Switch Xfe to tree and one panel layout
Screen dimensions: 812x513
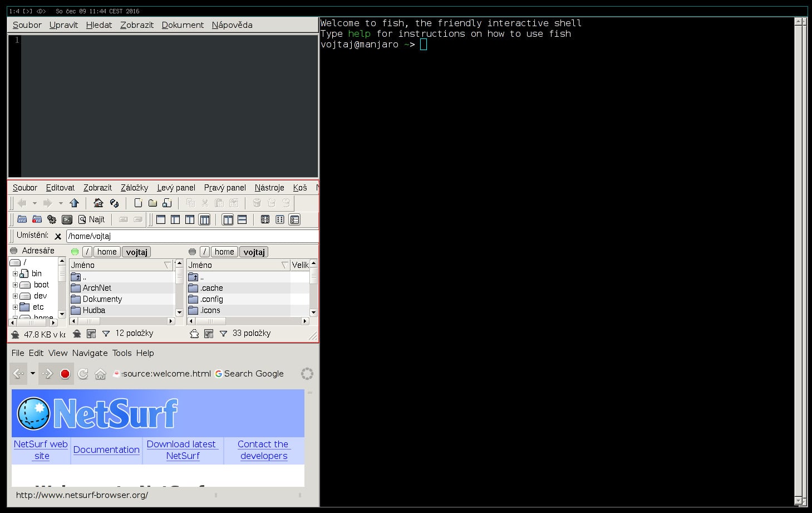[175, 219]
